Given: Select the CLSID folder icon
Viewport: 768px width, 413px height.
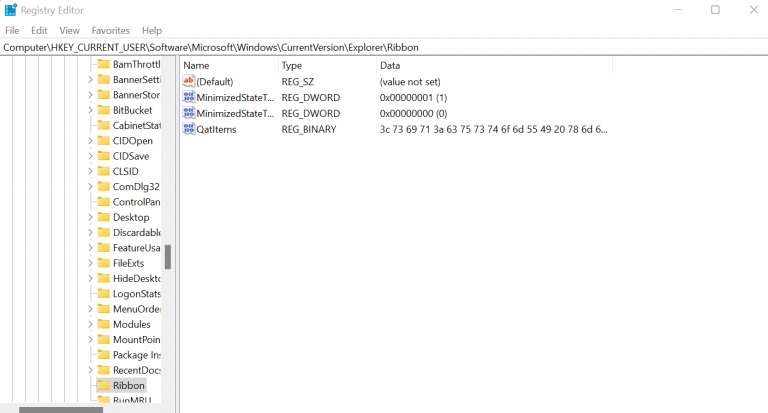Looking at the screenshot, I should (103, 171).
